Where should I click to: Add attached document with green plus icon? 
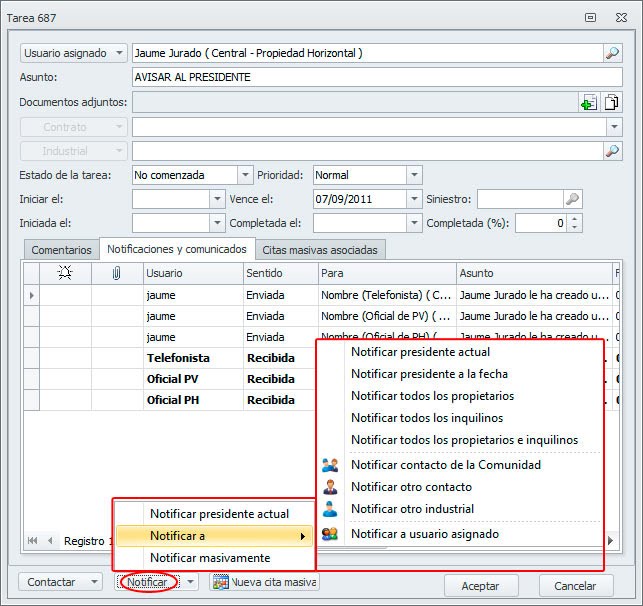point(589,102)
